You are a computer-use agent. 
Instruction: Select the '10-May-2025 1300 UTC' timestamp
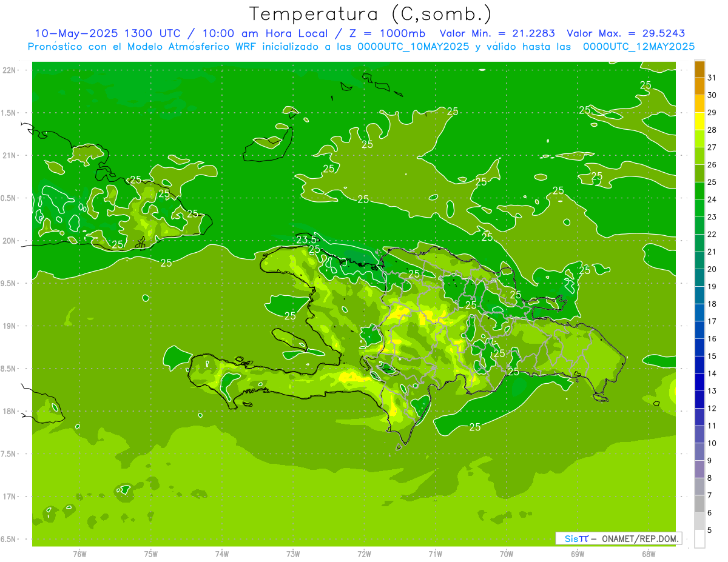(107, 33)
